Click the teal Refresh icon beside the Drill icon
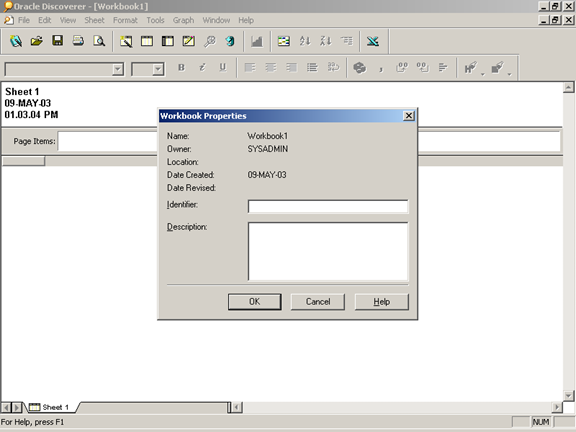Screen dimensions: 576x432 (230, 41)
